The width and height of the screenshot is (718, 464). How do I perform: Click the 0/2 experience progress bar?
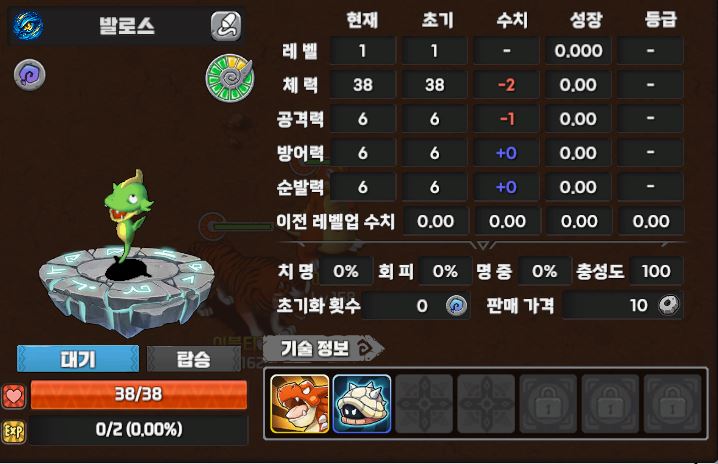click(x=139, y=430)
